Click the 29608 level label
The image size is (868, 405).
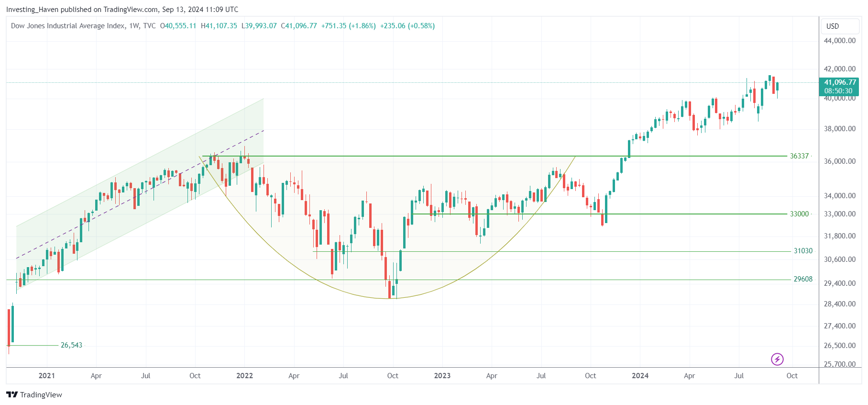803,279
